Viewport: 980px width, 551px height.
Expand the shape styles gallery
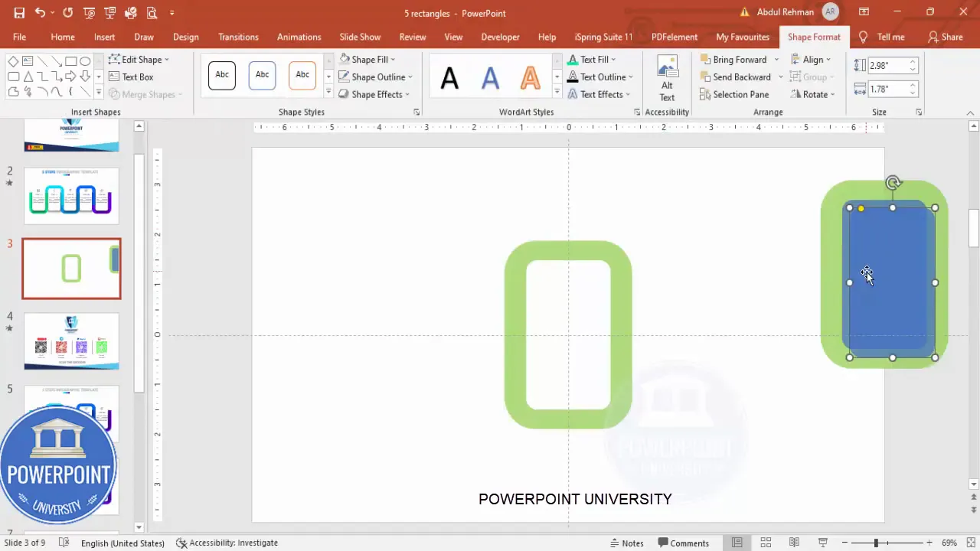328,93
